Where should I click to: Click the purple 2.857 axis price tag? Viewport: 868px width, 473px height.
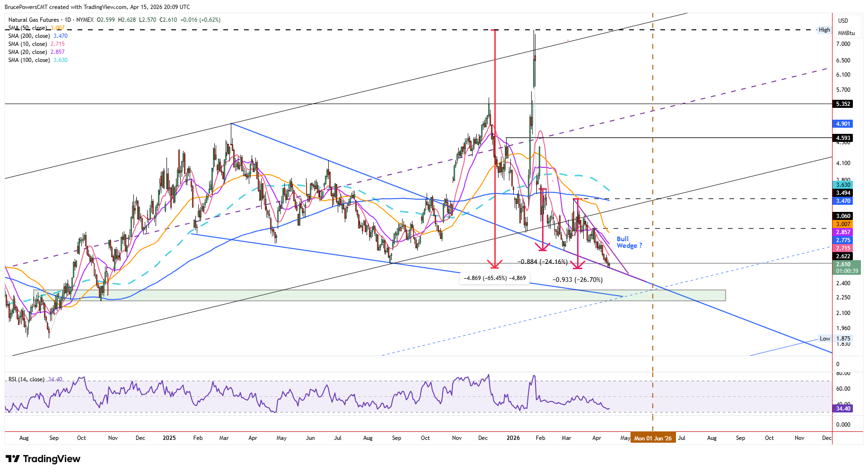[842, 232]
